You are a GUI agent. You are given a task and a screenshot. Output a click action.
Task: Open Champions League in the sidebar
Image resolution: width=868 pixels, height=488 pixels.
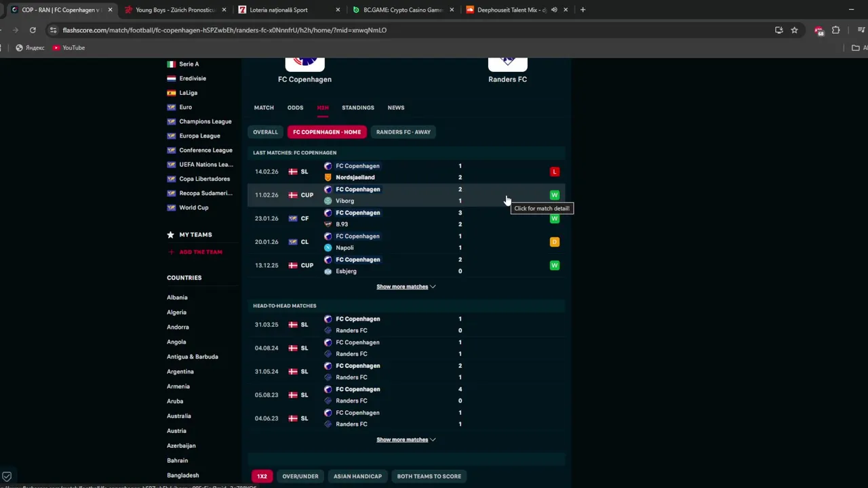pos(205,121)
